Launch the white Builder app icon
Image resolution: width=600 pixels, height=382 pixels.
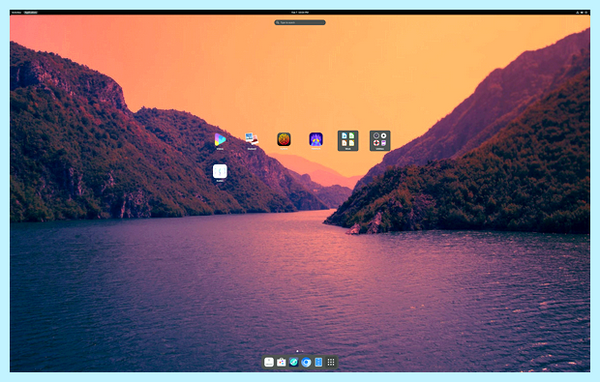pyautogui.click(x=220, y=171)
